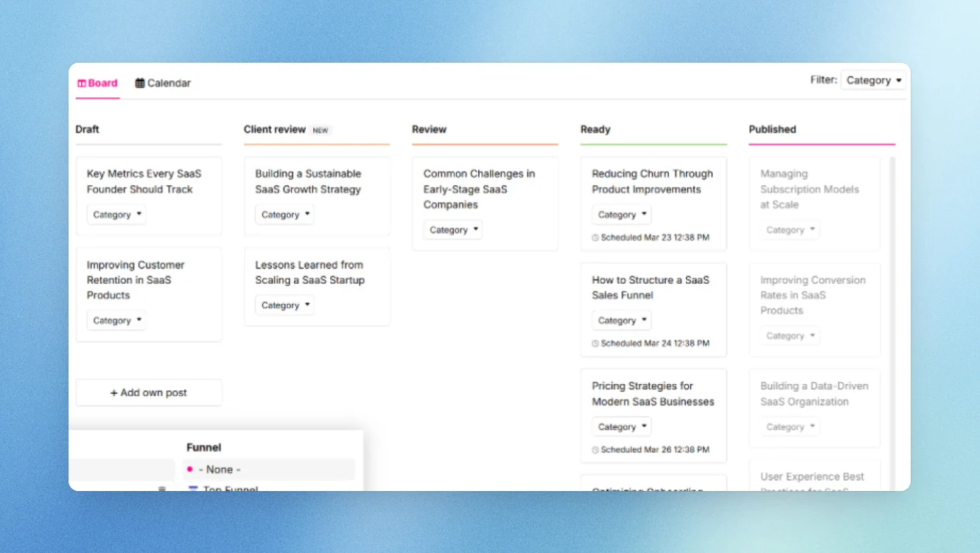Click the Published column header
Viewport: 980px width, 553px height.
pos(772,129)
